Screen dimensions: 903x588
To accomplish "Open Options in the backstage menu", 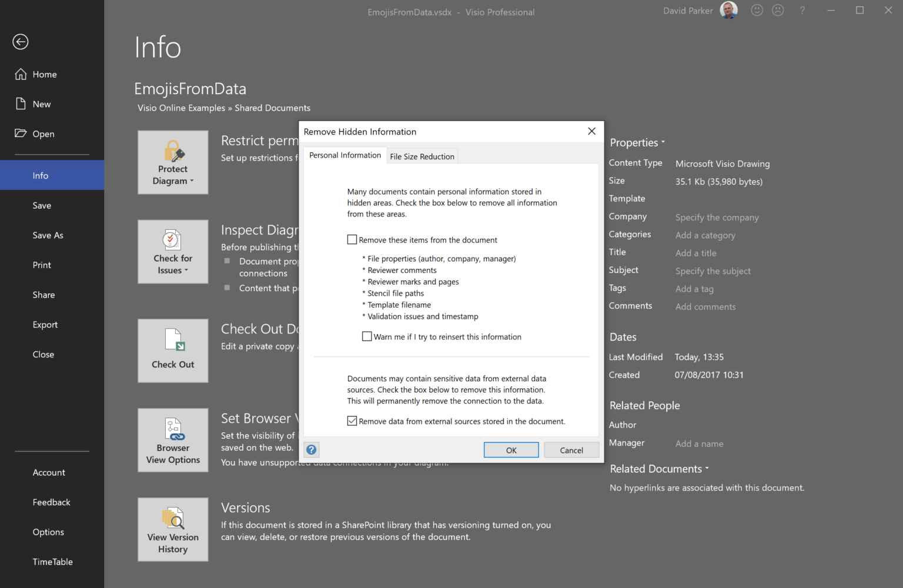I will point(52,532).
